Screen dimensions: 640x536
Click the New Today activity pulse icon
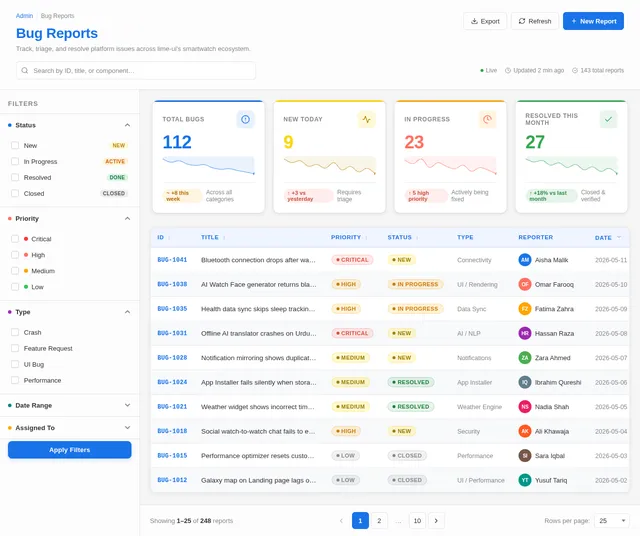[367, 119]
